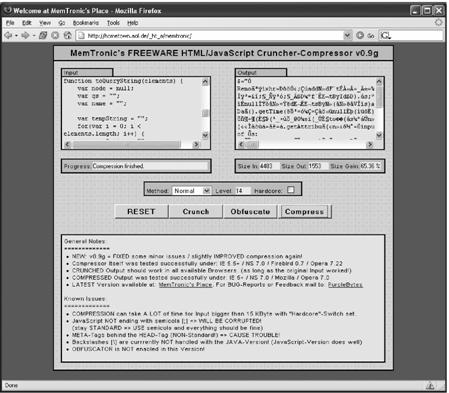Screen dimensions: 449x393
Task: Stop page loading with the Stop icon
Action: pos(55,35)
